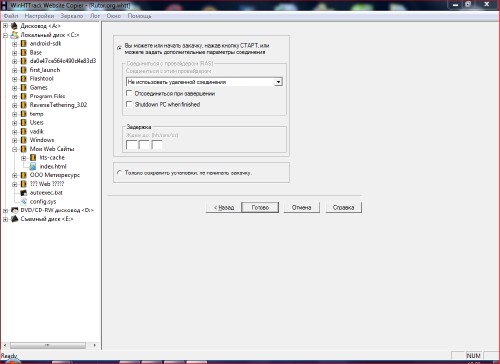Expand the Program Files tree node
Viewport: 500px width, 364px height.
tap(15, 97)
